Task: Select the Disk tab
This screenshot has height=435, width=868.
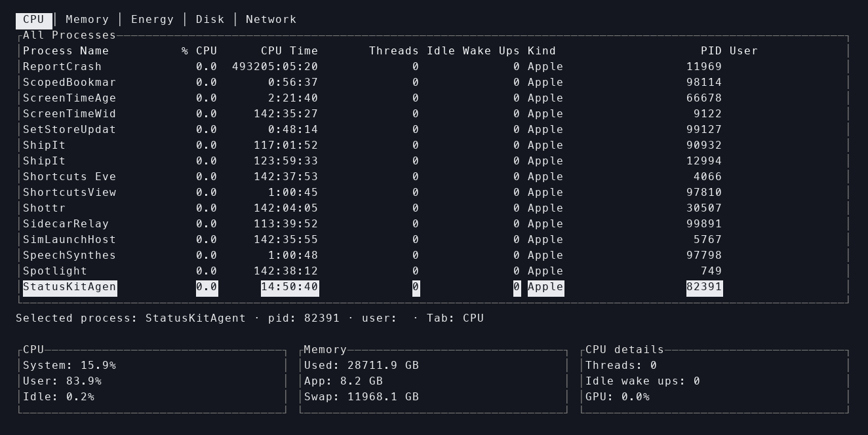Action: (210, 20)
